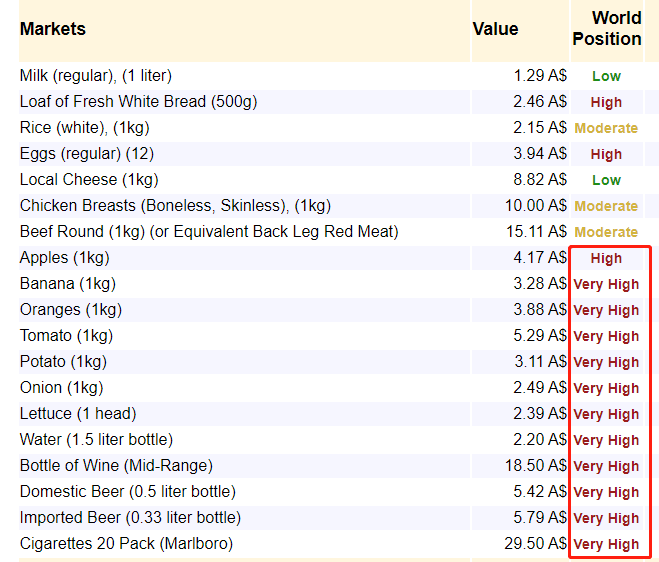Click the High position for Eggs
The height and width of the screenshot is (562, 659).
(x=606, y=155)
